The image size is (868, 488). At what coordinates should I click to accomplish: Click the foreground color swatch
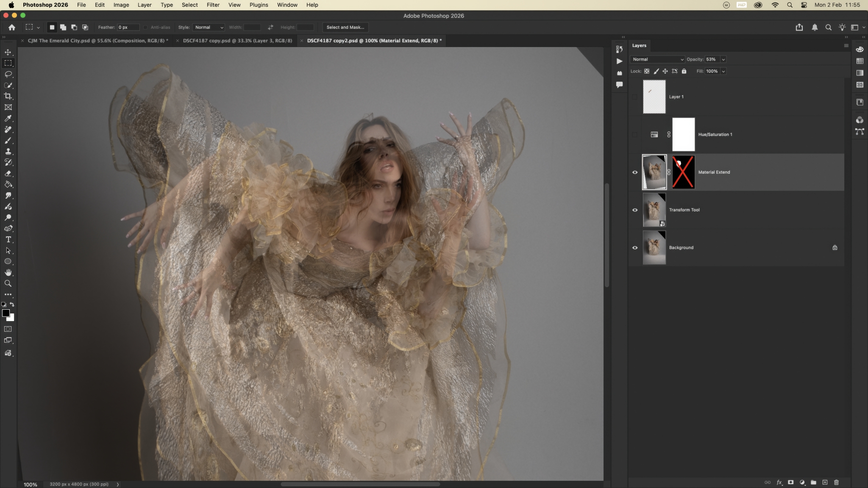(6, 313)
